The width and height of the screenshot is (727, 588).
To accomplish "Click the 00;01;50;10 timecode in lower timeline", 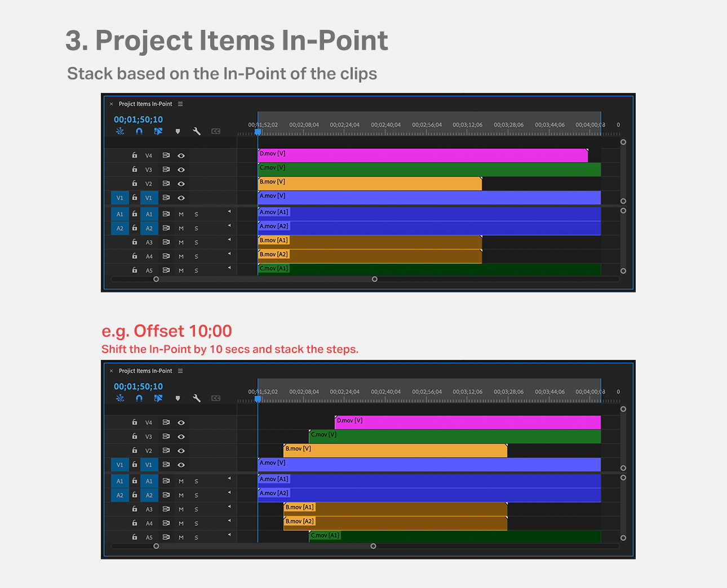I will tap(138, 386).
